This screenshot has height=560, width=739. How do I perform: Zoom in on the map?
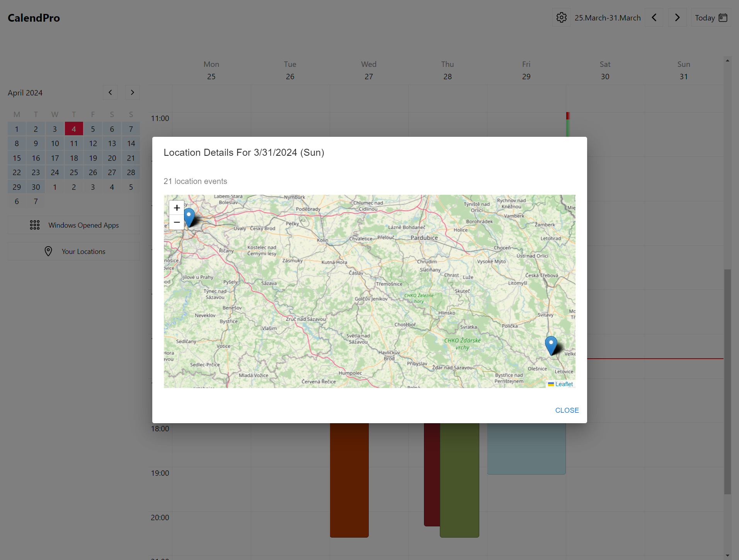177,208
